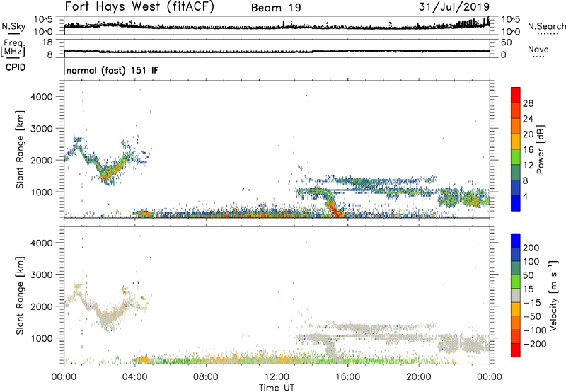
Task: Click the strong red echo near 15:30 in the power panel
Action: tap(335, 210)
